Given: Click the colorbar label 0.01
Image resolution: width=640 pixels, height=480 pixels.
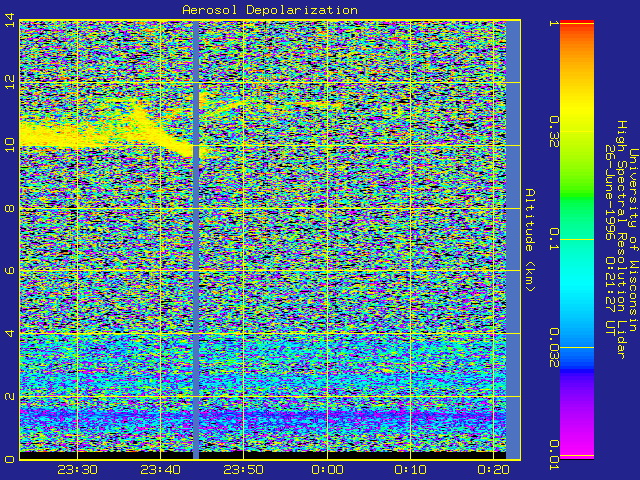Looking at the screenshot, I should click(x=554, y=455).
